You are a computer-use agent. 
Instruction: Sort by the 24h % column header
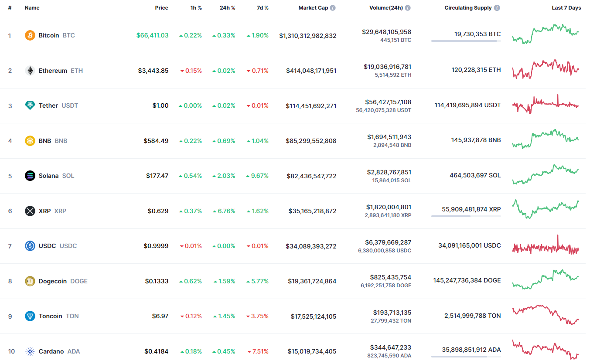tap(227, 8)
